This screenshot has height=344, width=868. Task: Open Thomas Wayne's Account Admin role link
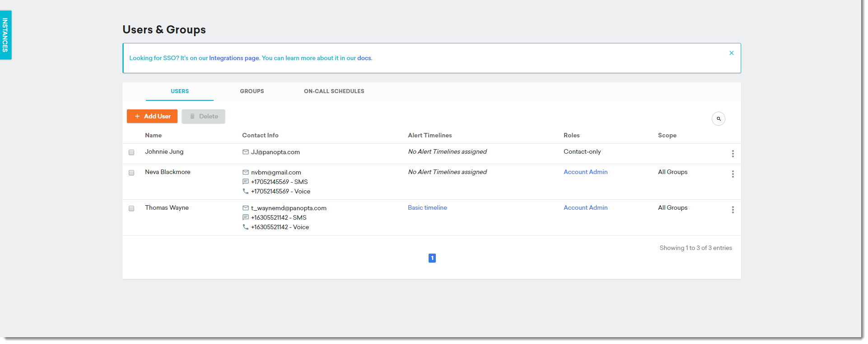point(585,207)
